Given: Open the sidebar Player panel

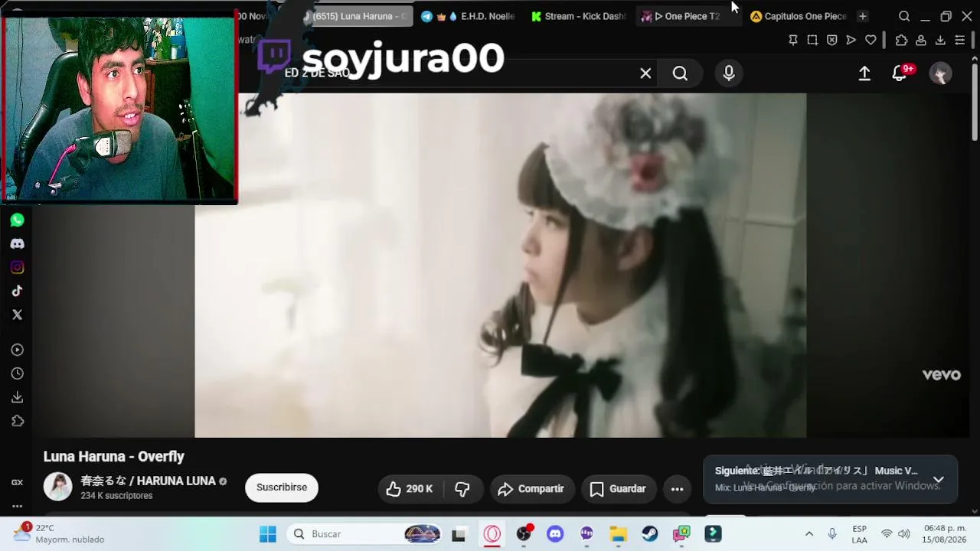Looking at the screenshot, I should point(18,350).
